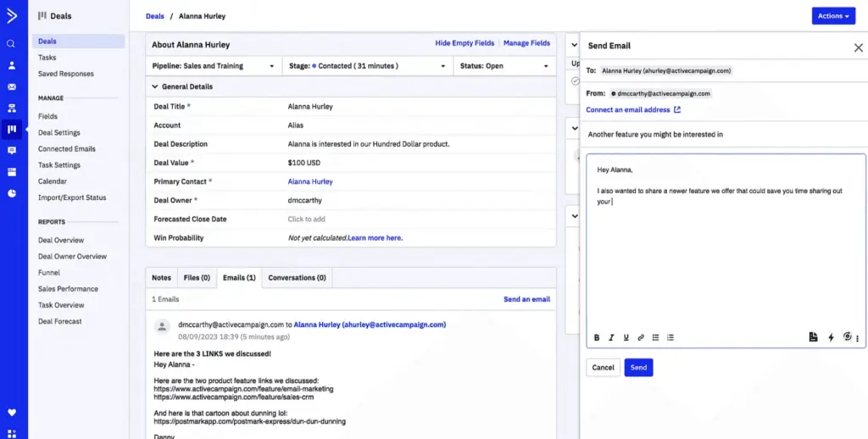Open Calendar under Manage
Image resolution: width=868 pixels, height=439 pixels.
tap(53, 181)
